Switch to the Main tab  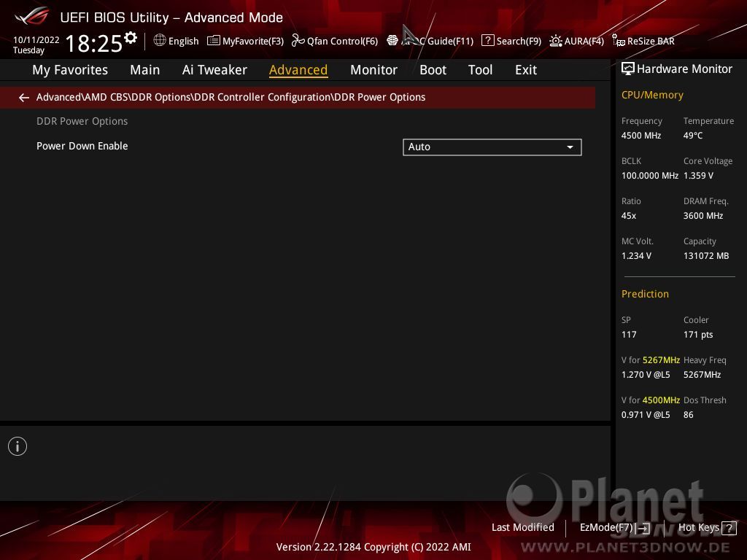(x=145, y=70)
